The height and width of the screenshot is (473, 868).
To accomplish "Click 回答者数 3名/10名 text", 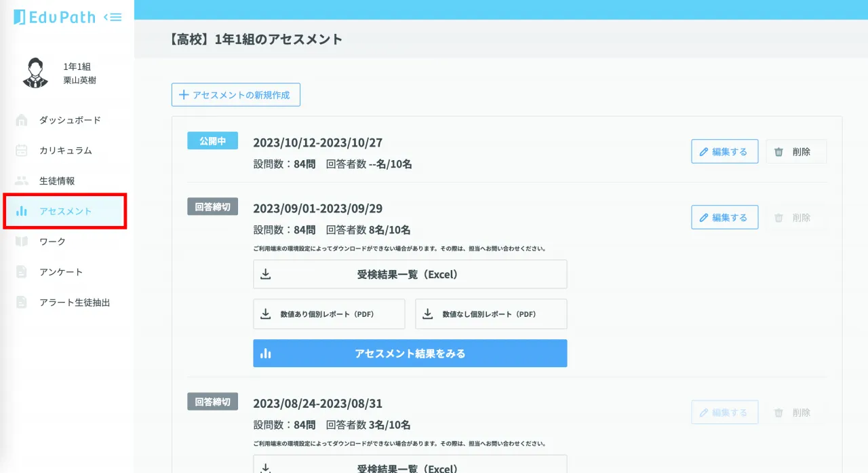I will pos(368,425).
